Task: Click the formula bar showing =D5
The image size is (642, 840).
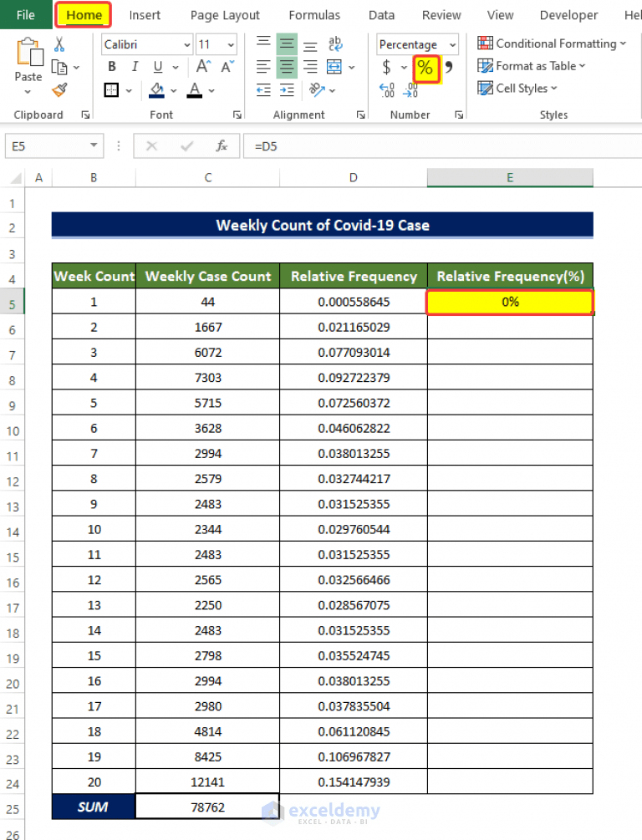Action: (443, 146)
